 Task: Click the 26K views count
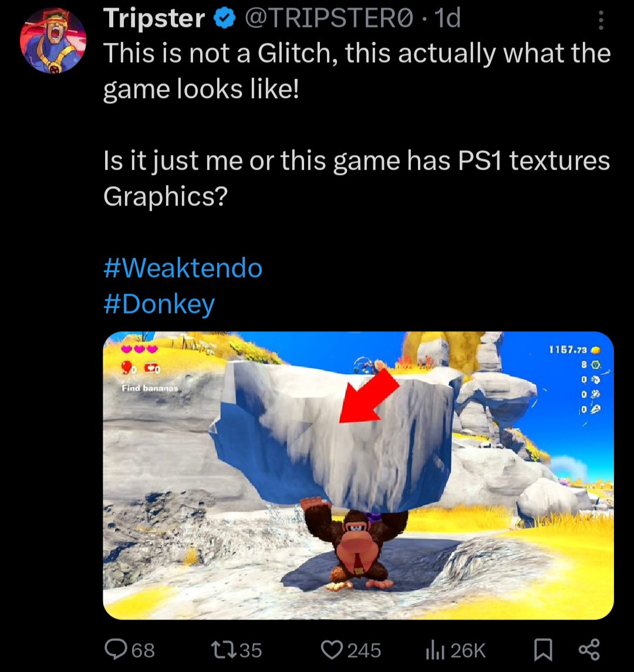(x=468, y=650)
